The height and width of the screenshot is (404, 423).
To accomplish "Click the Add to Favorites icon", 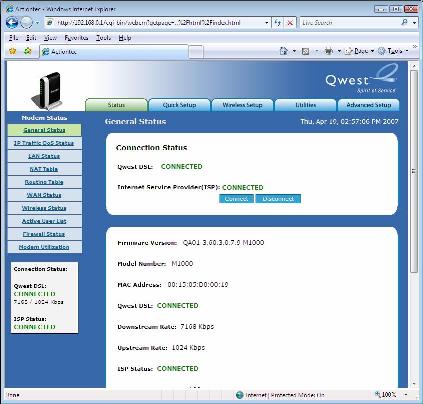I will tap(27, 51).
